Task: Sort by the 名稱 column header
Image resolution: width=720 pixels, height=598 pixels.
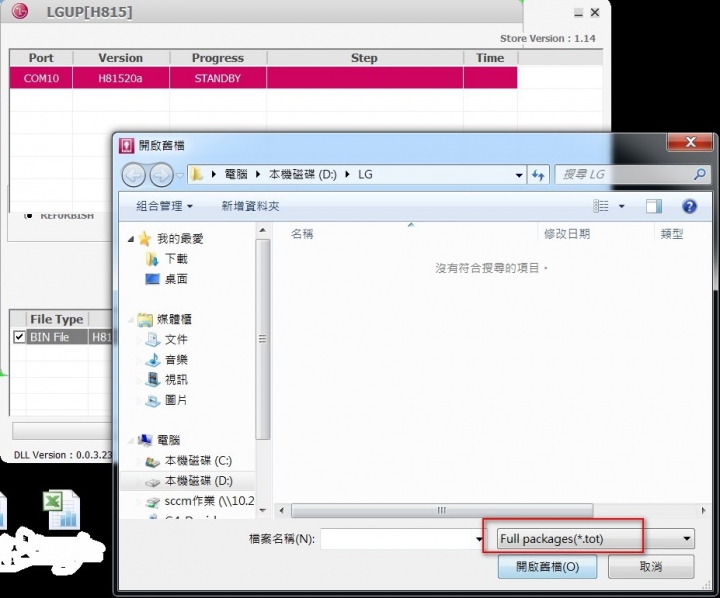Action: (302, 234)
